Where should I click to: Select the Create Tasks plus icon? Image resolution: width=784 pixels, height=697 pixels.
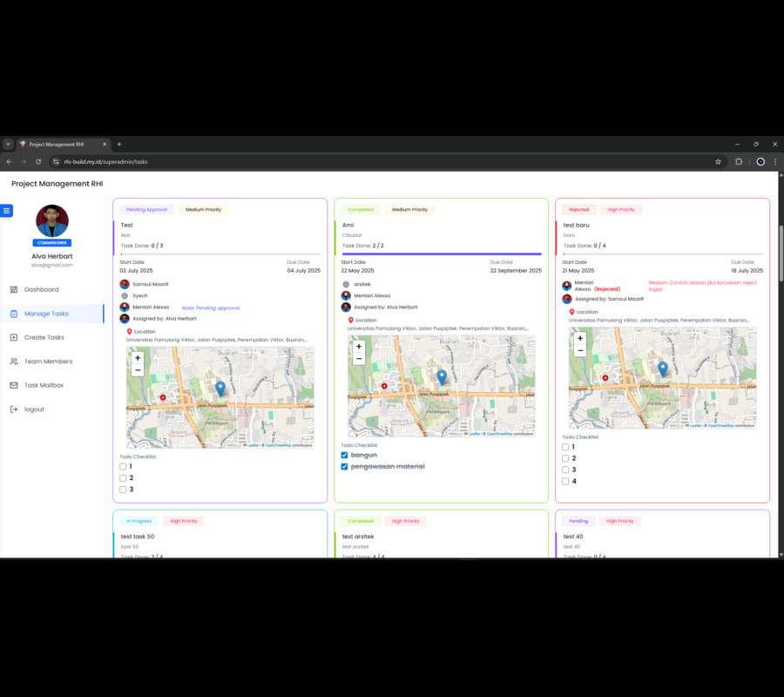tap(14, 337)
